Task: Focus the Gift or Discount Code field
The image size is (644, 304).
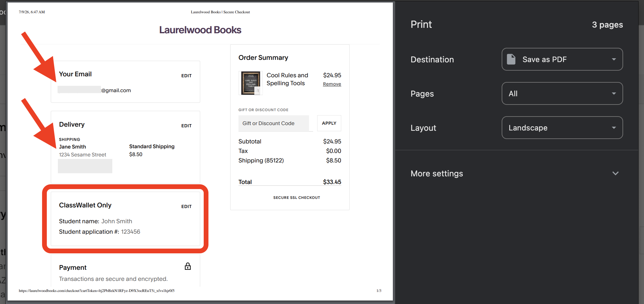Action: [274, 123]
